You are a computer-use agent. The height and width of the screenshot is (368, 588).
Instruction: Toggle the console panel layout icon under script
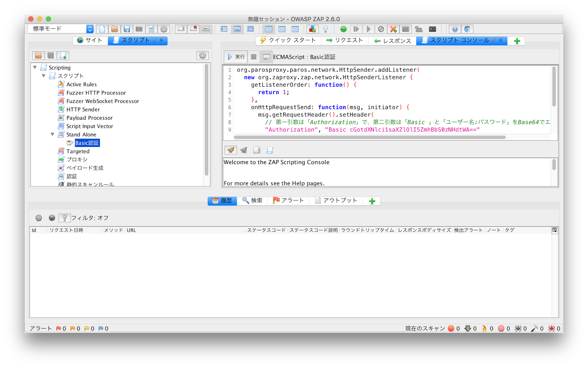pyautogui.click(x=257, y=150)
